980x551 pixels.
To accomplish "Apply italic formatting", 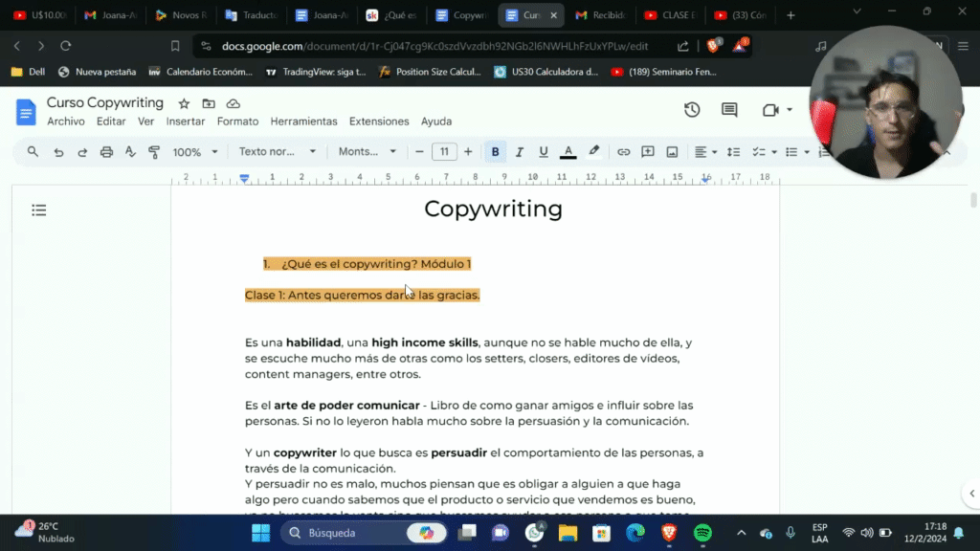I will coord(519,151).
